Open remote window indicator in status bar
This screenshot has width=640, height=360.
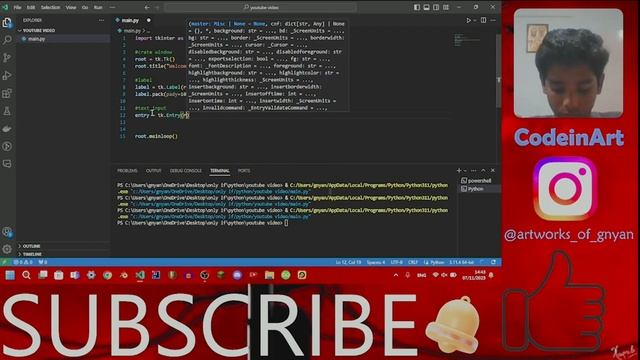pyautogui.click(x=4, y=262)
